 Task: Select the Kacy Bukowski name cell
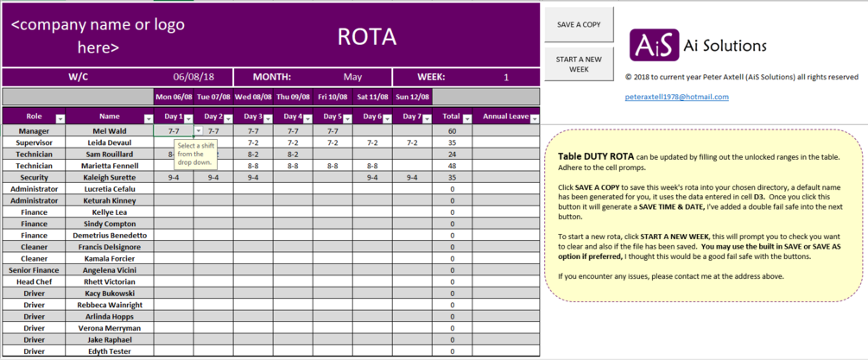tap(110, 294)
